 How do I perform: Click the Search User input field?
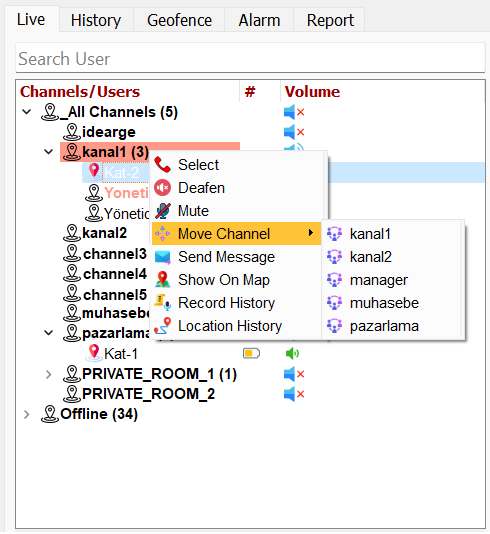click(x=250, y=59)
